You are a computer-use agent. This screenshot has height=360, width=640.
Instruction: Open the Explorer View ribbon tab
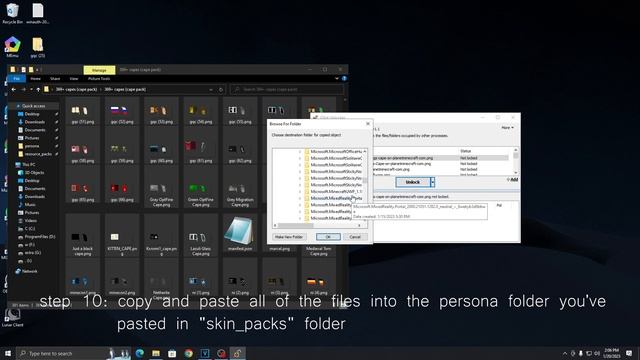coord(74,78)
